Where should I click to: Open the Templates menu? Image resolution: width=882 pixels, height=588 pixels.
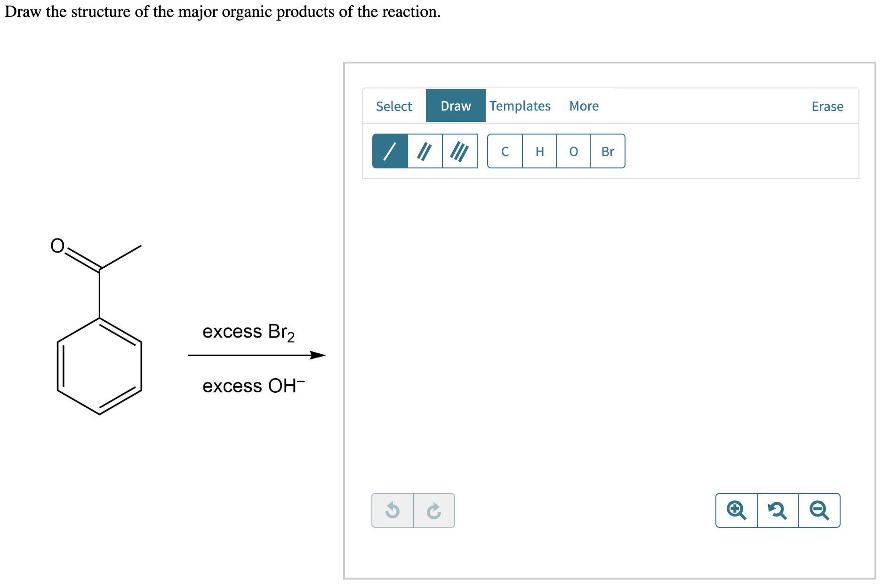520,106
